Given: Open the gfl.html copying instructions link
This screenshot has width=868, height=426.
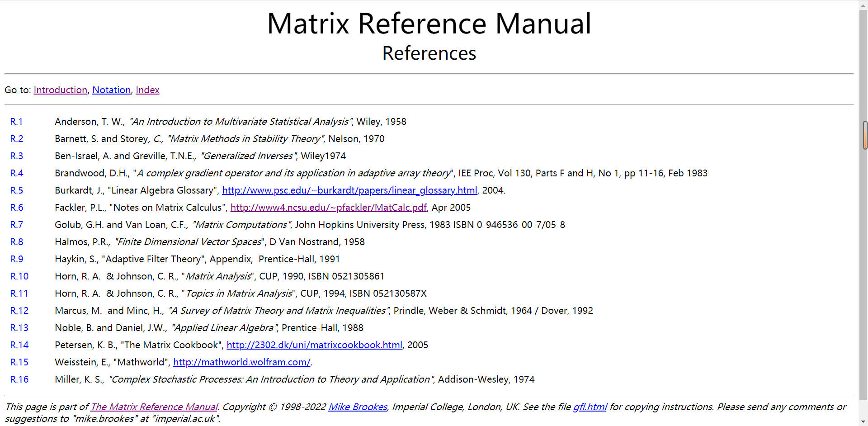Looking at the screenshot, I should [590, 407].
